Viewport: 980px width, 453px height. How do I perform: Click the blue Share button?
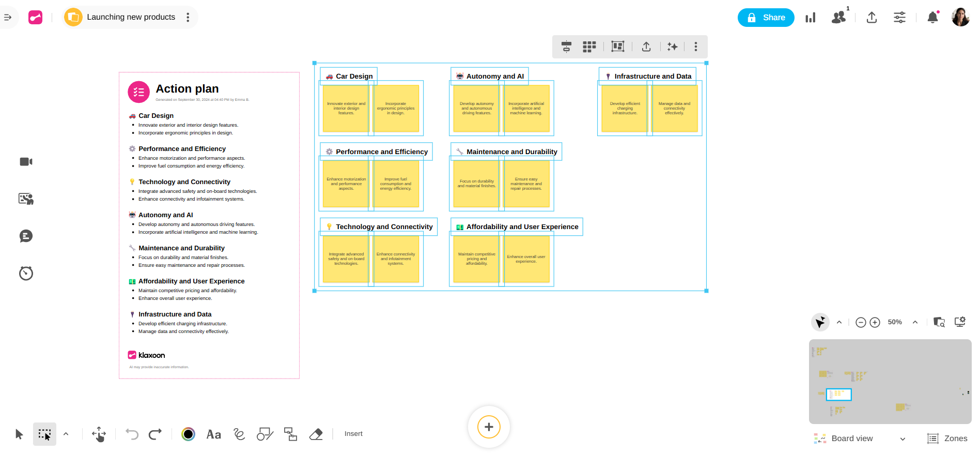[x=766, y=18]
